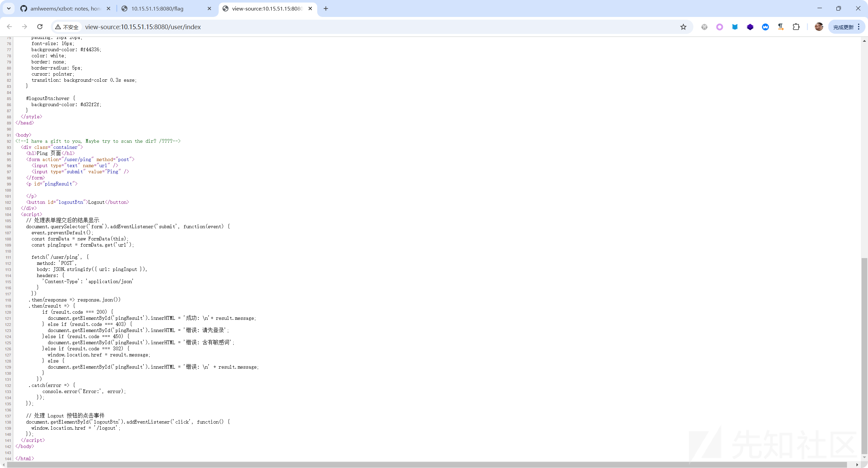Open the paragraph mark extension icon
868x468 pixels.
pos(781,27)
